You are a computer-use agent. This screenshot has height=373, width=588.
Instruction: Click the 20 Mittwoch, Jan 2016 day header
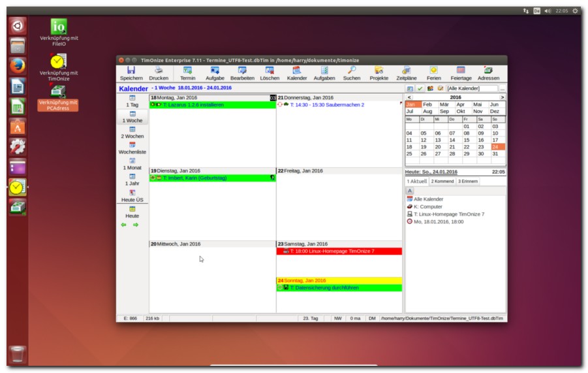tap(212, 244)
